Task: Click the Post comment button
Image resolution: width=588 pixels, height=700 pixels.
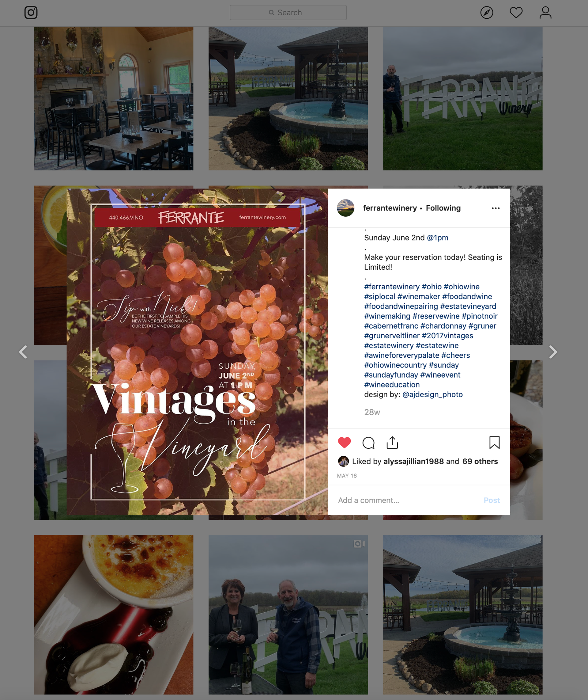Action: pos(492,500)
